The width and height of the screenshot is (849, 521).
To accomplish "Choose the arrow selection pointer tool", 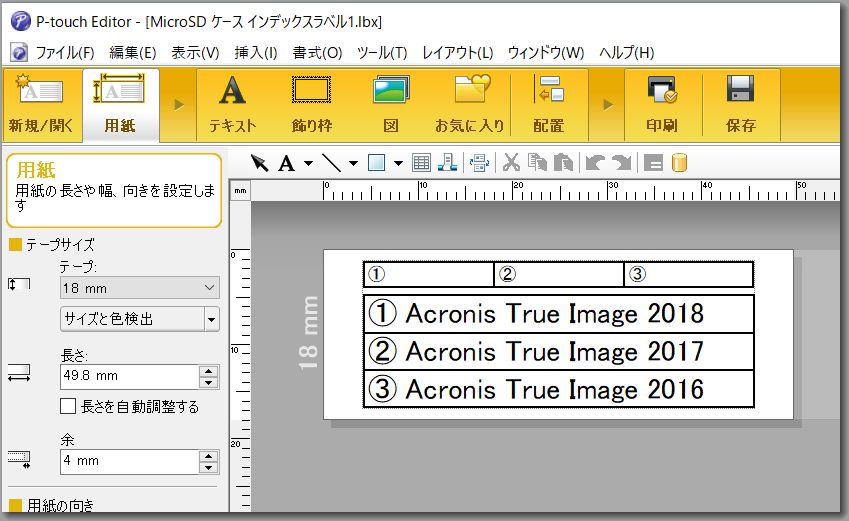I will (259, 162).
